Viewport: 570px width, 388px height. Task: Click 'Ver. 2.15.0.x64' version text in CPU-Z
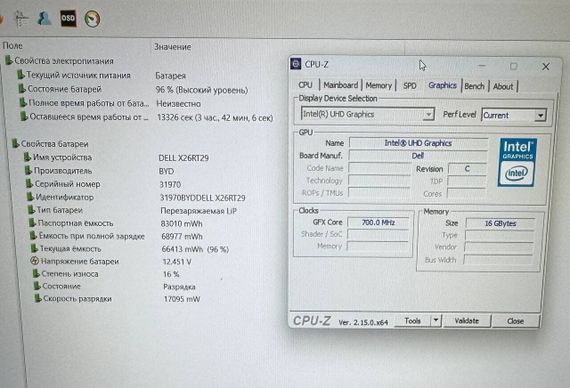[x=363, y=322]
